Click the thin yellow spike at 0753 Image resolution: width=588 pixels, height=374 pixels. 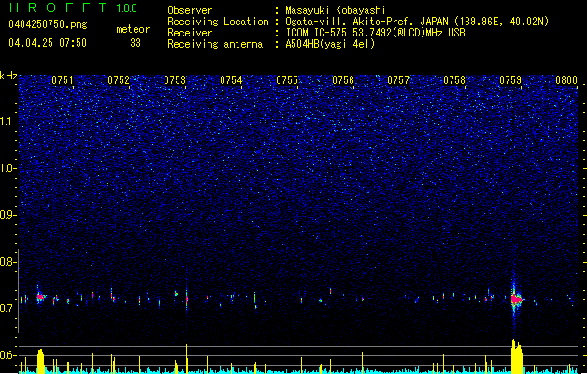pyautogui.click(x=186, y=358)
